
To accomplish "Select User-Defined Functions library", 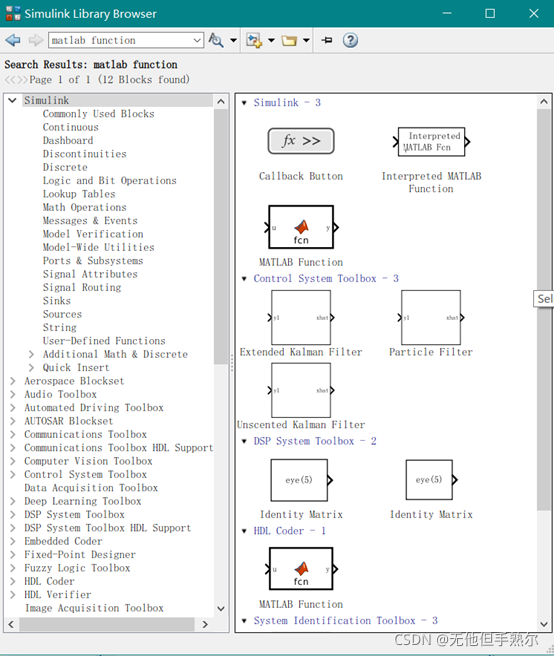I will pyautogui.click(x=104, y=341).
